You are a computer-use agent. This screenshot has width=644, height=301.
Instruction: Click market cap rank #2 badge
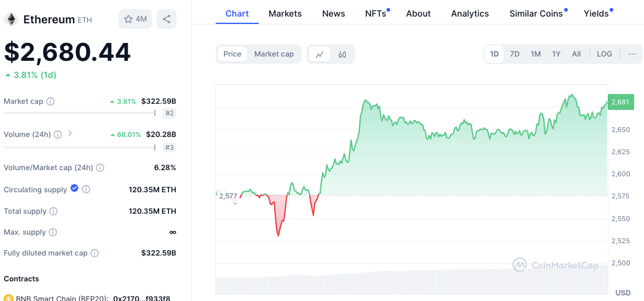(x=169, y=114)
